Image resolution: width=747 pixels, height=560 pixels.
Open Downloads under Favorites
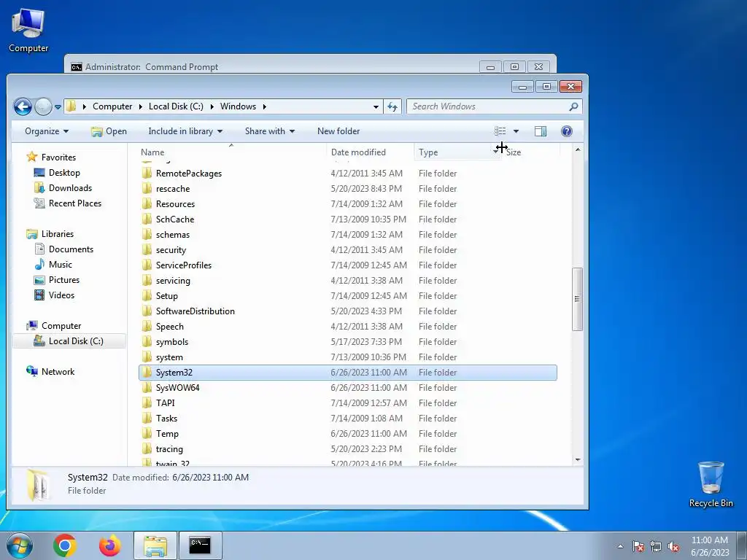tap(69, 188)
